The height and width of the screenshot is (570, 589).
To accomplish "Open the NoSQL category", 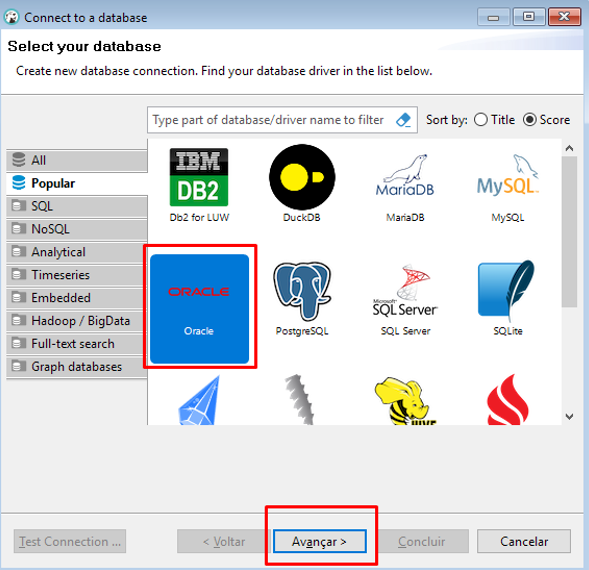I will [x=77, y=229].
